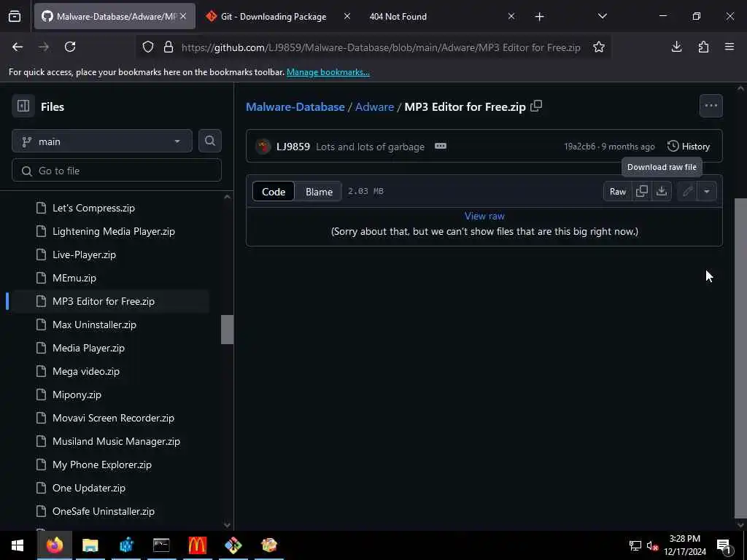Open the McDonald's taskbar app

(x=197, y=545)
